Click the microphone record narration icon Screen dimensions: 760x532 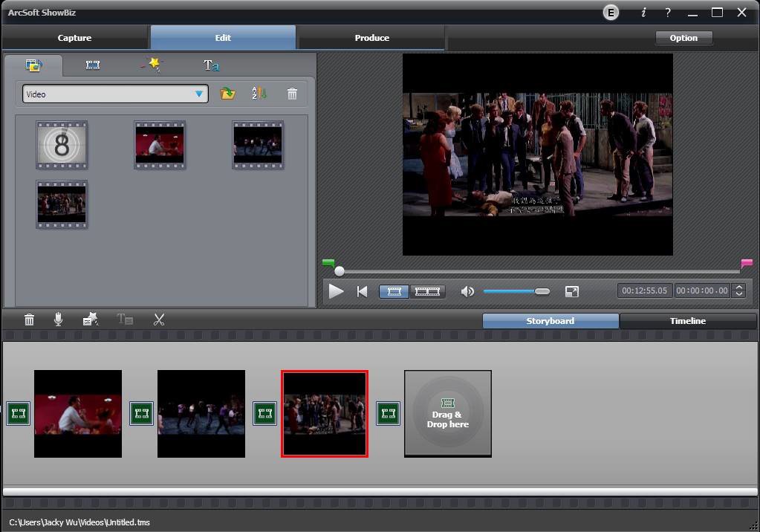coord(58,319)
